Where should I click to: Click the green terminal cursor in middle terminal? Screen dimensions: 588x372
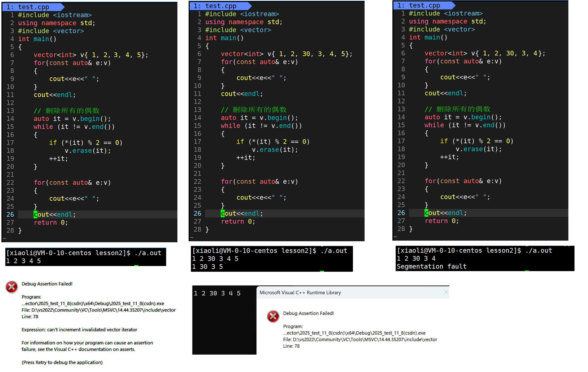pos(322,271)
